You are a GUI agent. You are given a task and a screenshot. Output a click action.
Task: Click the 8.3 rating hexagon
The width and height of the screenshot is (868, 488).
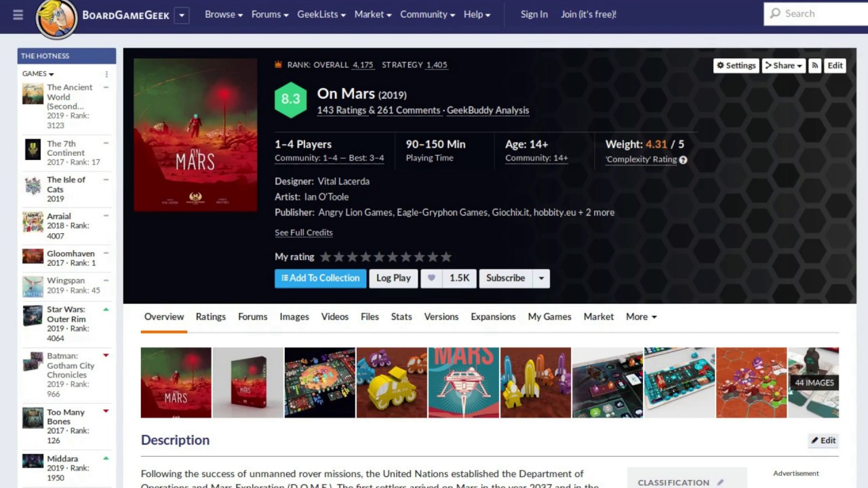(x=290, y=99)
